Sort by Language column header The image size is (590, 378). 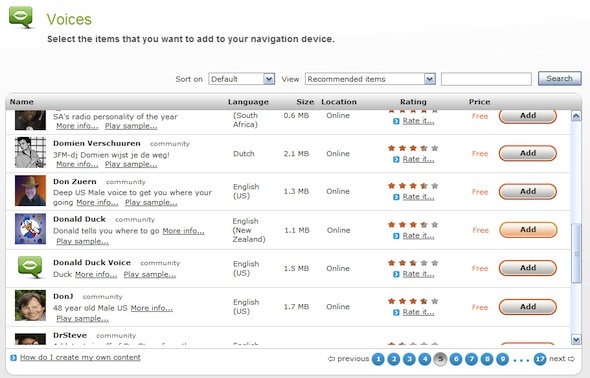pyautogui.click(x=248, y=102)
